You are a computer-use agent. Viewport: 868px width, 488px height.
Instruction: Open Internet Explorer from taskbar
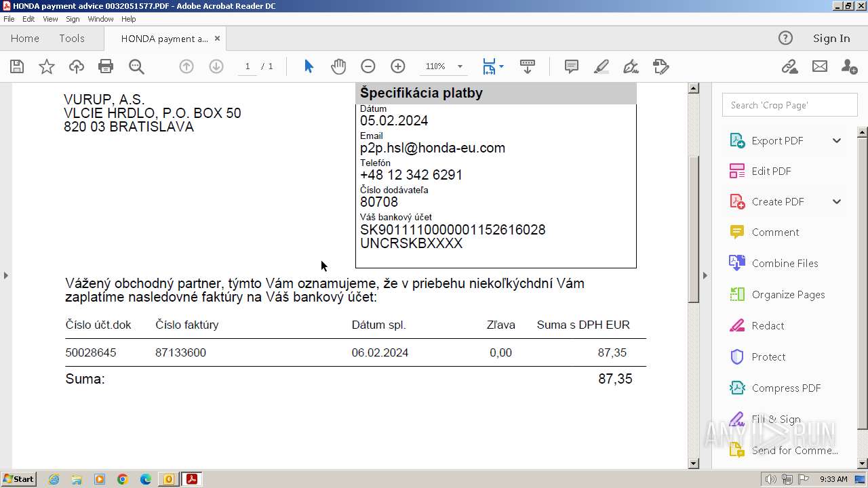[x=54, y=479]
